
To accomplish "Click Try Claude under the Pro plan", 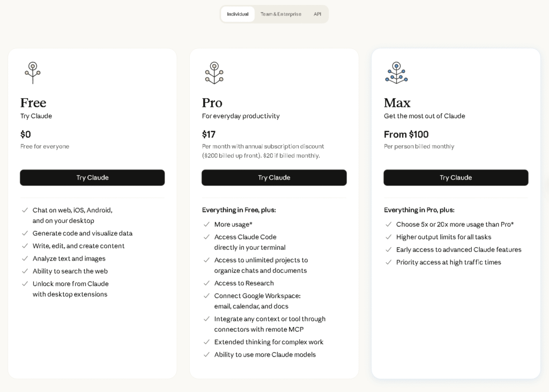I will point(274,177).
